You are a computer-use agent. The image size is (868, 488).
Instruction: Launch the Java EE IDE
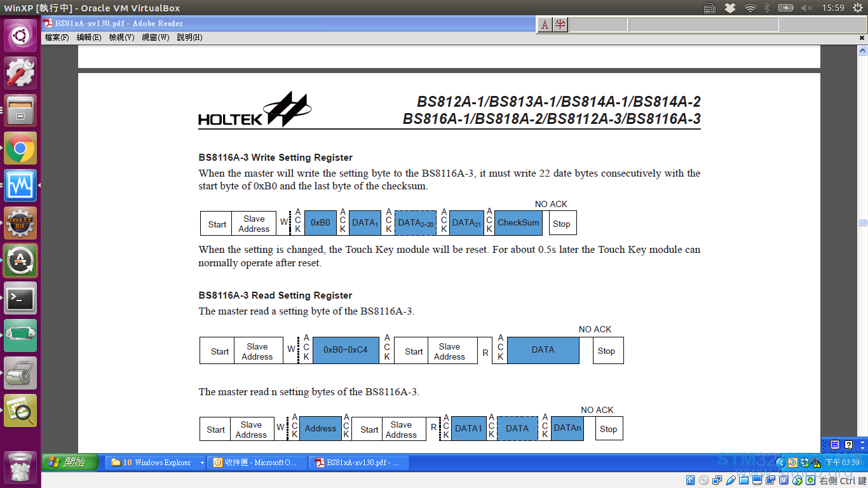pos(20,223)
